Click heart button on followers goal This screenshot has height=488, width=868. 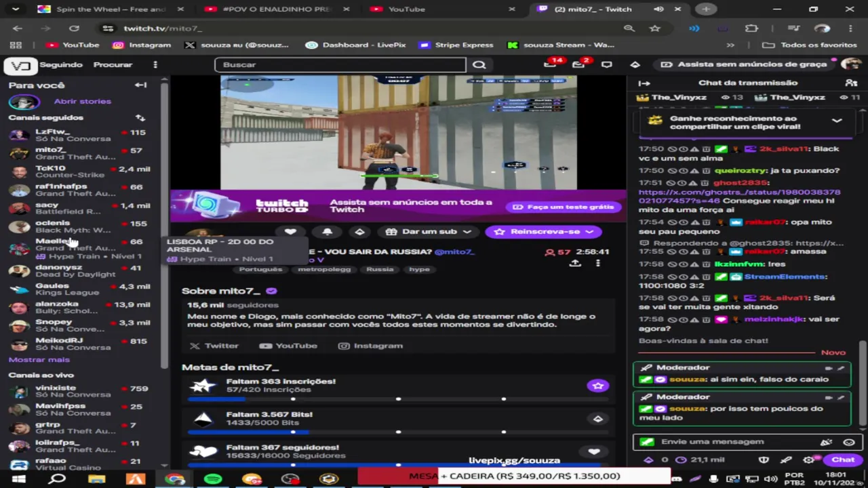[594, 452]
